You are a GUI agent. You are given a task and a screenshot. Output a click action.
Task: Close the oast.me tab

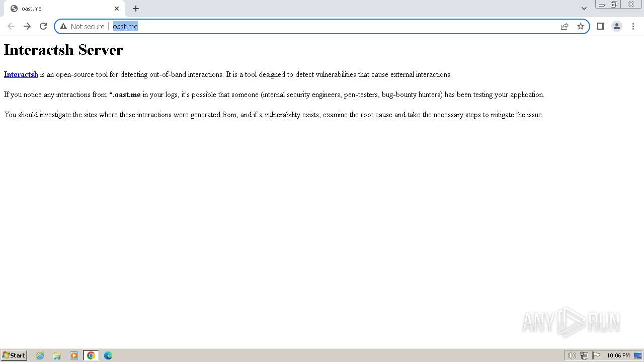click(117, 9)
